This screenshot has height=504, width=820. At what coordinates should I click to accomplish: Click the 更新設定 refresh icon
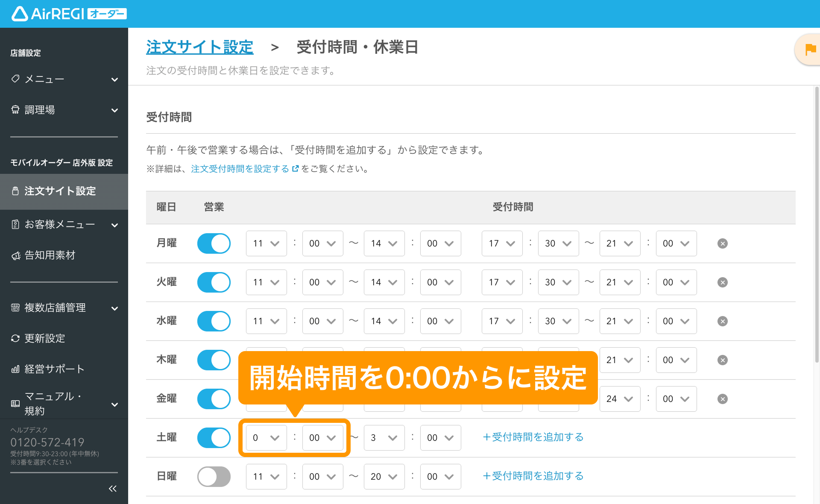[x=15, y=338]
